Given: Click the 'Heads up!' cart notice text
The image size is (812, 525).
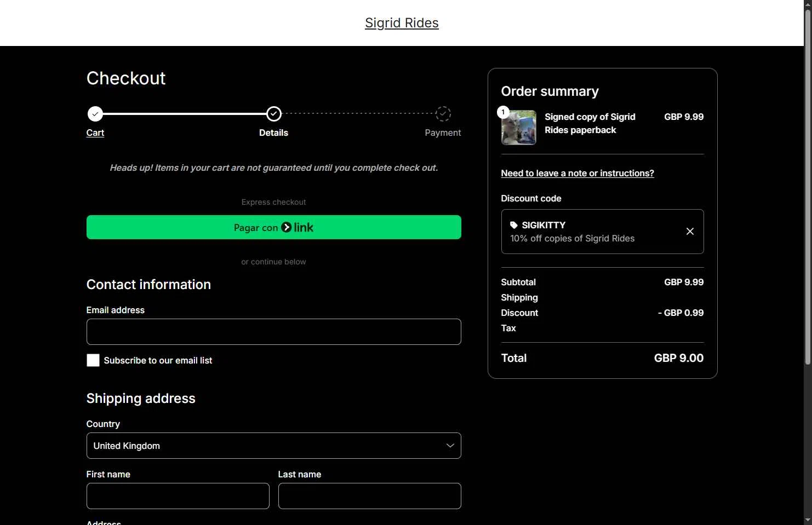Looking at the screenshot, I should tap(274, 168).
